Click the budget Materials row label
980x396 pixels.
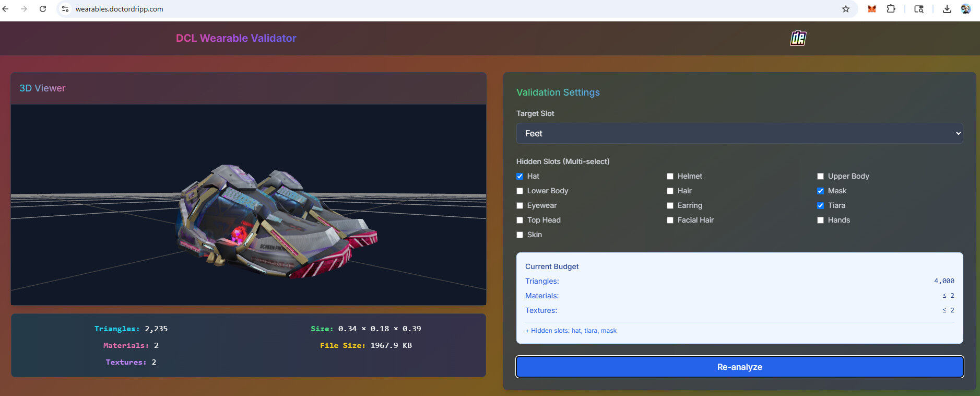[542, 296]
